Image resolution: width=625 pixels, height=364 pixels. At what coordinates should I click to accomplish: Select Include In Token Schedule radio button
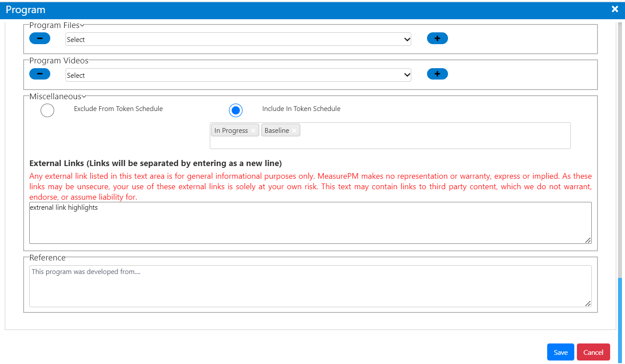(x=236, y=111)
